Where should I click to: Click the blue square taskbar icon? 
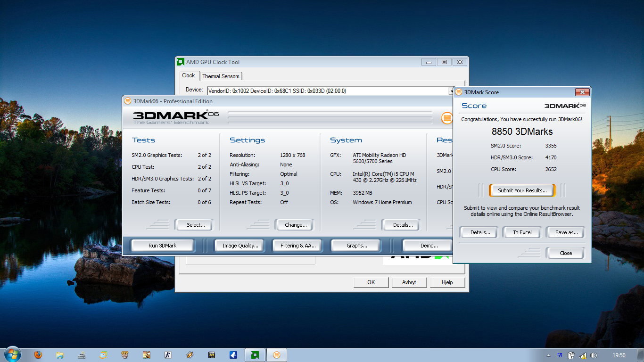(233, 355)
